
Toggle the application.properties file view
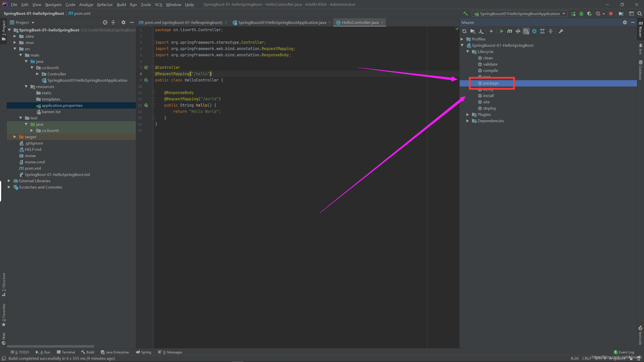62,105
